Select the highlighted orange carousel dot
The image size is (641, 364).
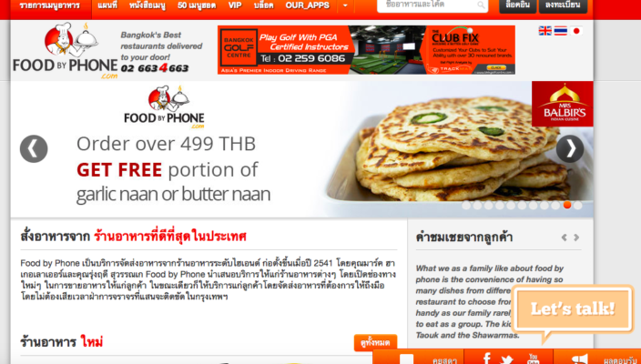tap(567, 205)
